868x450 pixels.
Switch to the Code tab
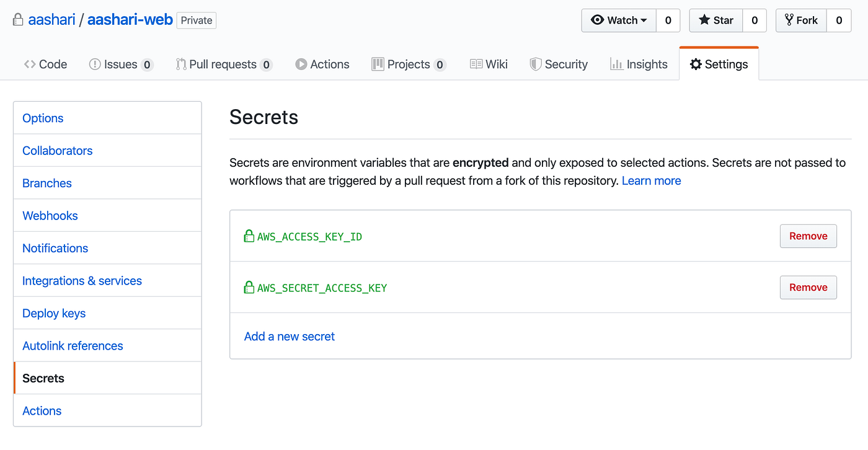[45, 64]
